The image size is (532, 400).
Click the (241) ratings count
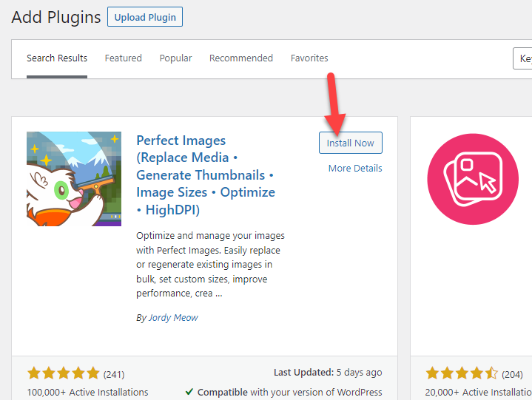click(114, 375)
